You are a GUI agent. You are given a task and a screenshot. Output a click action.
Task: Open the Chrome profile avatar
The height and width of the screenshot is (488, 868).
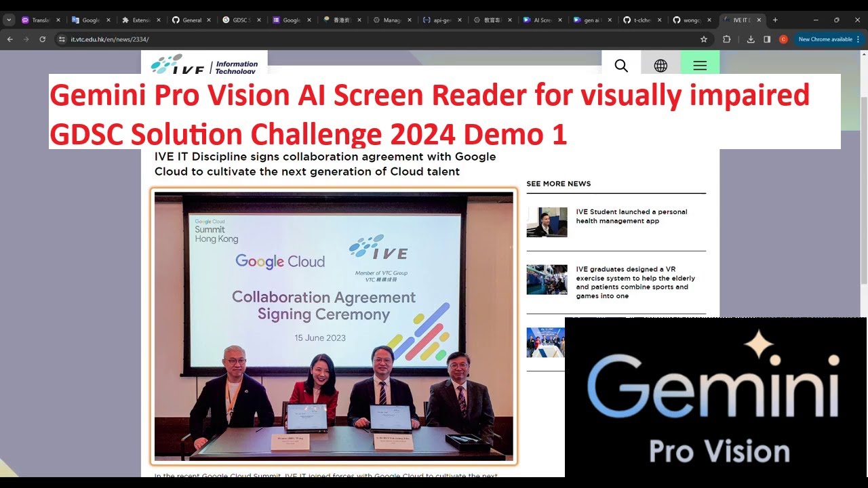[x=783, y=39]
